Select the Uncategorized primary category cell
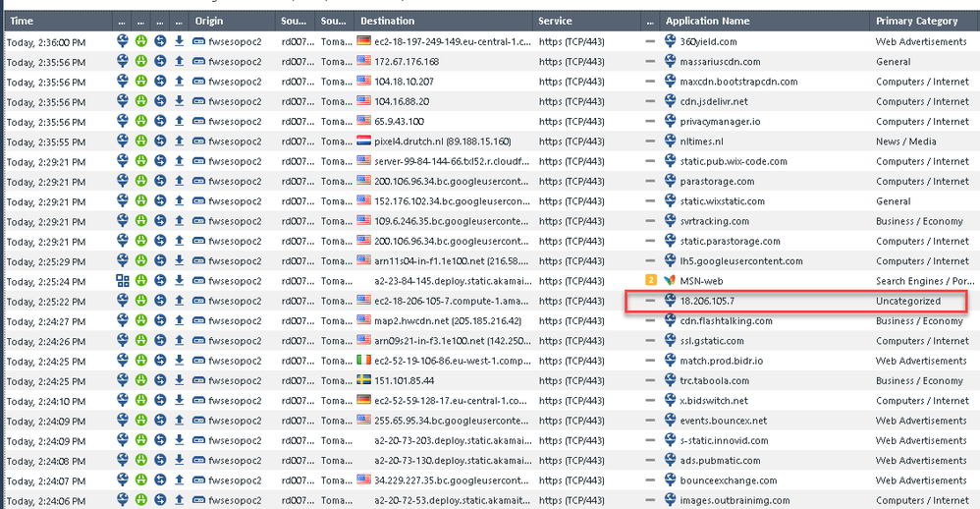This screenshot has height=509, width=980. 908,301
